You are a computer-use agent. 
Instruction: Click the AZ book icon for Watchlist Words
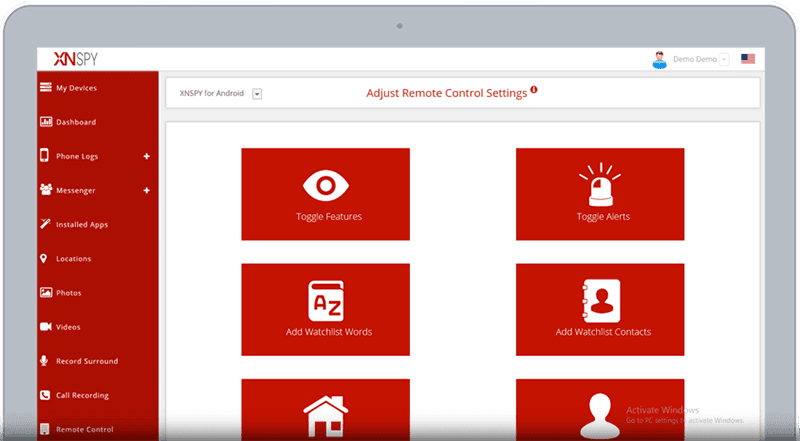click(326, 301)
